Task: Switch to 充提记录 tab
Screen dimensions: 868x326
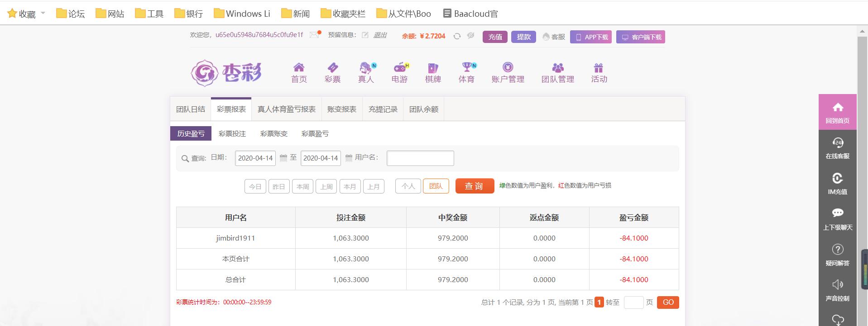Action: click(x=383, y=109)
